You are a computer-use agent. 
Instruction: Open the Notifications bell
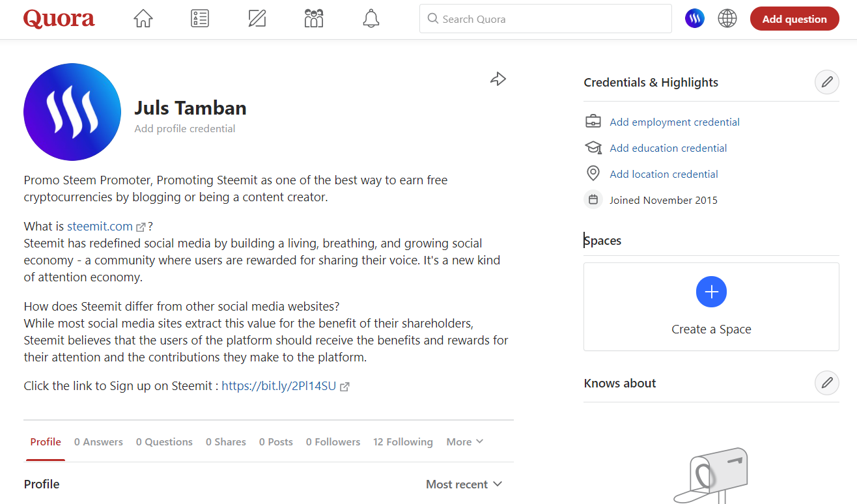tap(371, 19)
